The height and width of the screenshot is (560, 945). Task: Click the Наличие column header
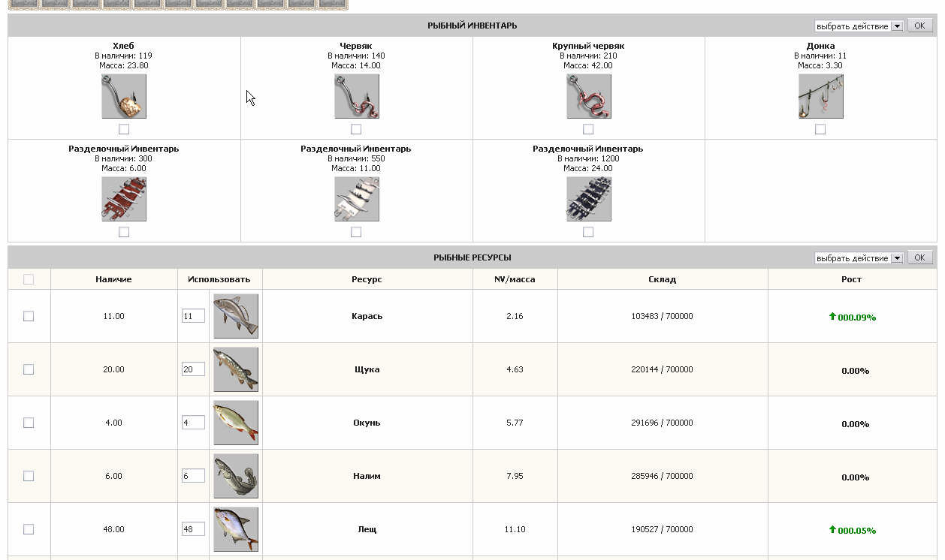click(113, 279)
